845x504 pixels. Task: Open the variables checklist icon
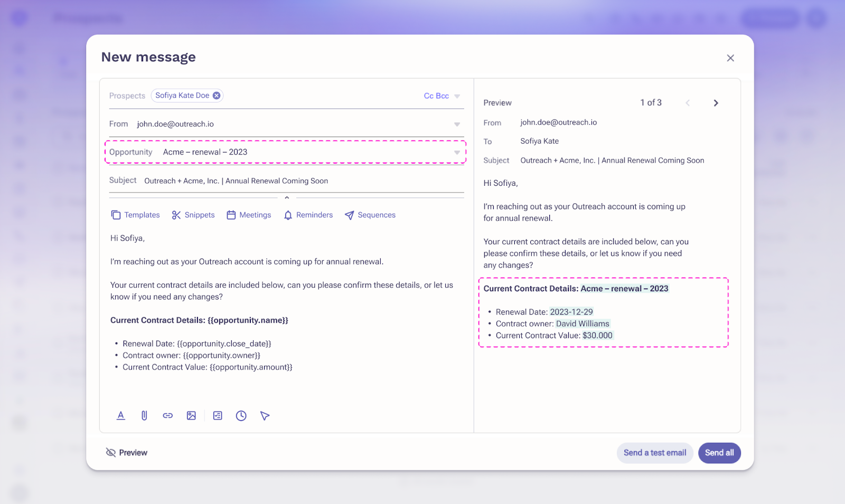point(218,416)
